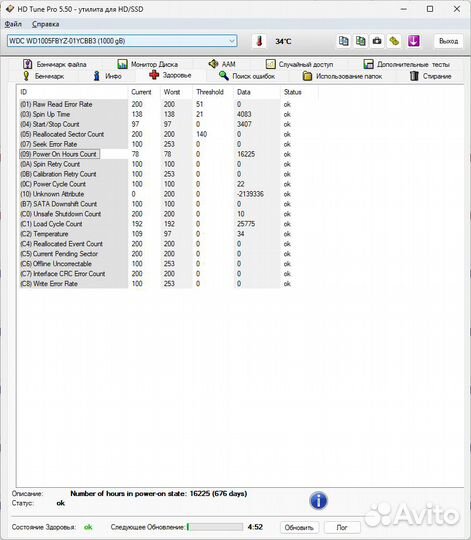Click the Бенчмарк файла tab icon
471x540 pixels.
click(28, 64)
